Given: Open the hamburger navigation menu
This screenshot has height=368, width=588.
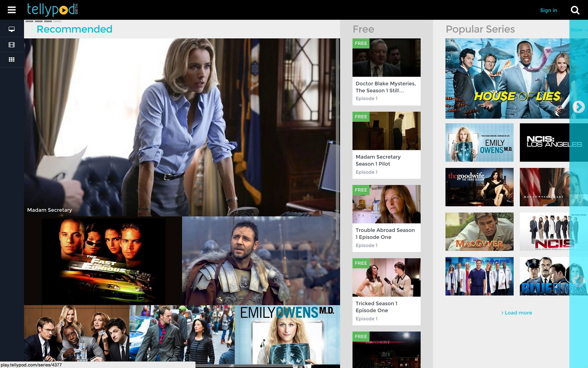Looking at the screenshot, I should [x=11, y=10].
